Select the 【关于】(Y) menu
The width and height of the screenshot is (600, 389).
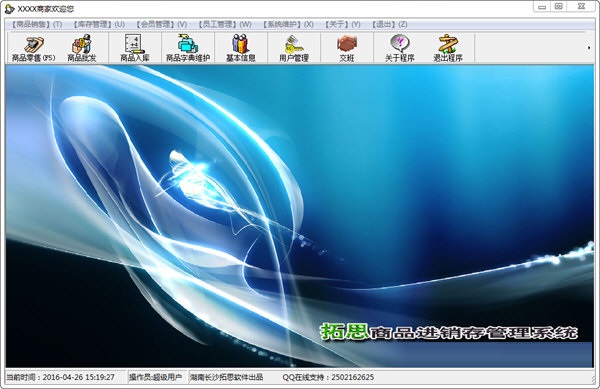(342, 24)
